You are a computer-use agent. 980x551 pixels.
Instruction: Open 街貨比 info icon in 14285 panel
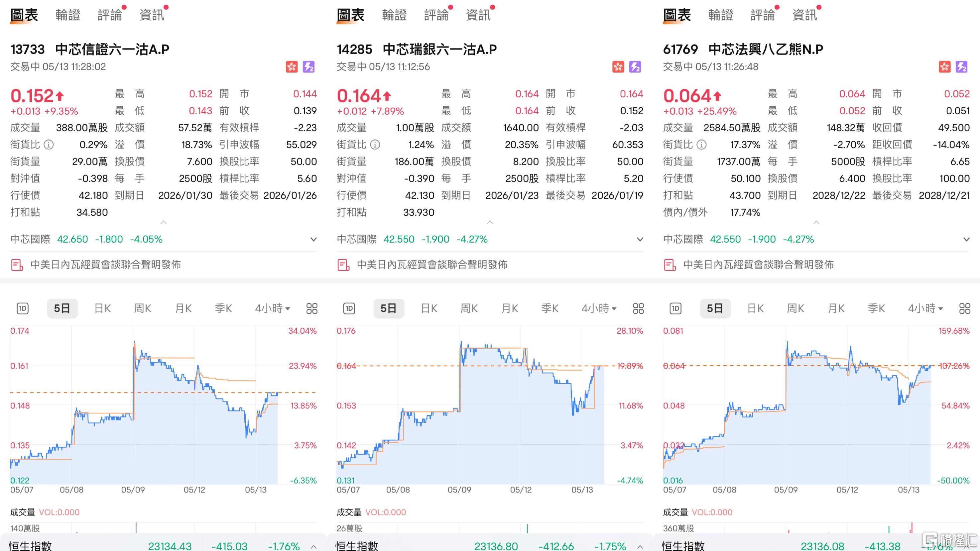375,145
